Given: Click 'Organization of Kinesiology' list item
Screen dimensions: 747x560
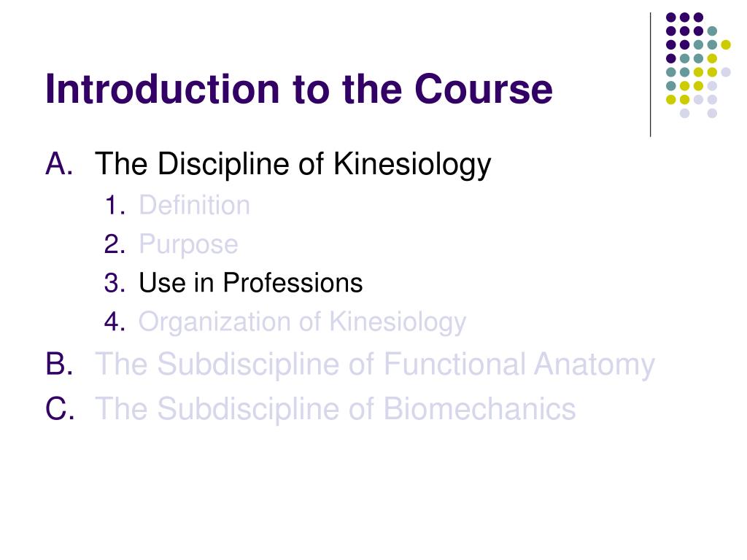Looking at the screenshot, I should point(302,322).
